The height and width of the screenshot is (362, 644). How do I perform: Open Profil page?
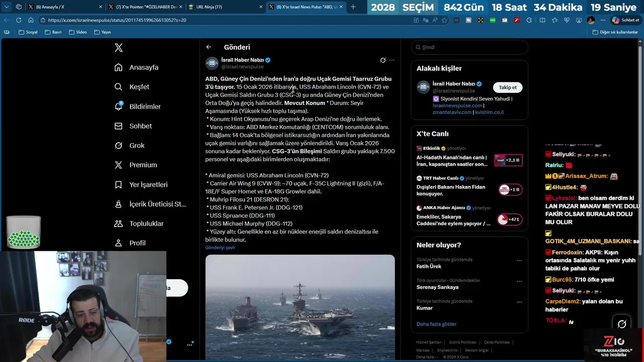point(130,243)
